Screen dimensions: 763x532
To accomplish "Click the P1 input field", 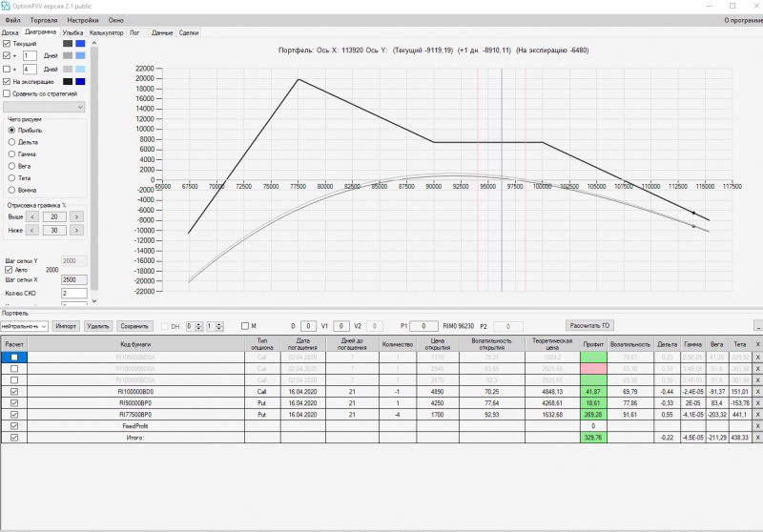I will [x=423, y=326].
